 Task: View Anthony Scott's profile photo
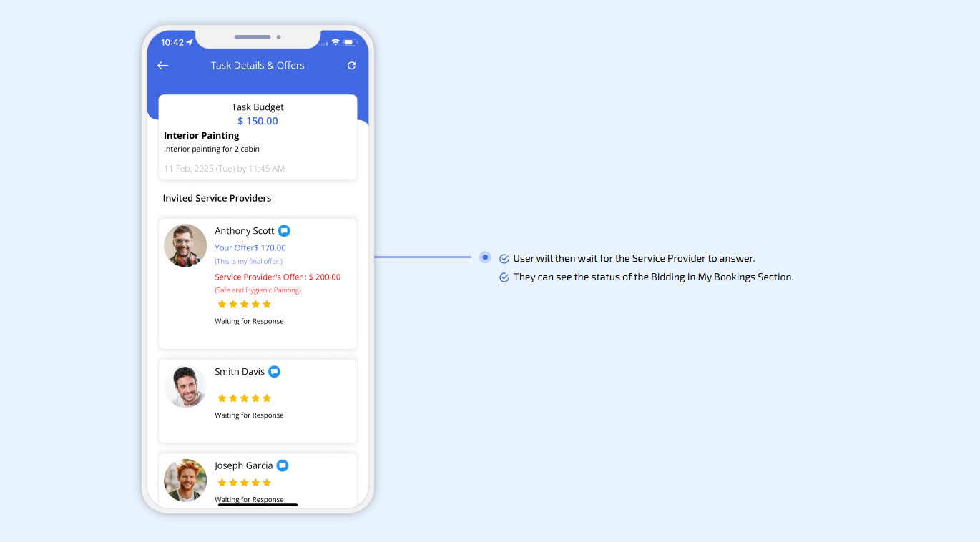click(x=185, y=245)
